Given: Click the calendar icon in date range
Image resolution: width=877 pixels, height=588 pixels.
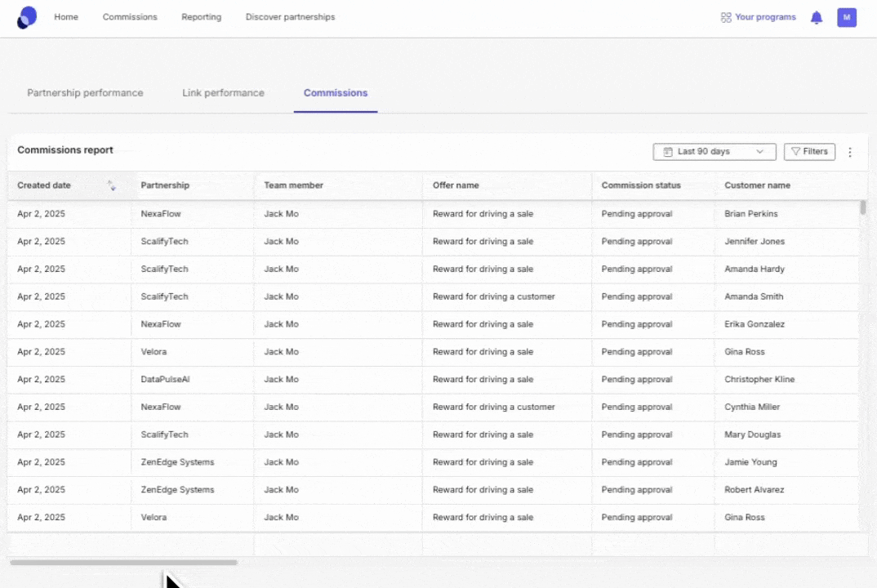Looking at the screenshot, I should (667, 152).
